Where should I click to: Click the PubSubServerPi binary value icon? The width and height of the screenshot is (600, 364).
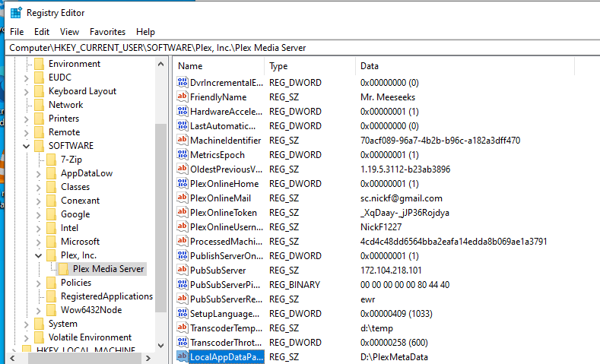182,285
